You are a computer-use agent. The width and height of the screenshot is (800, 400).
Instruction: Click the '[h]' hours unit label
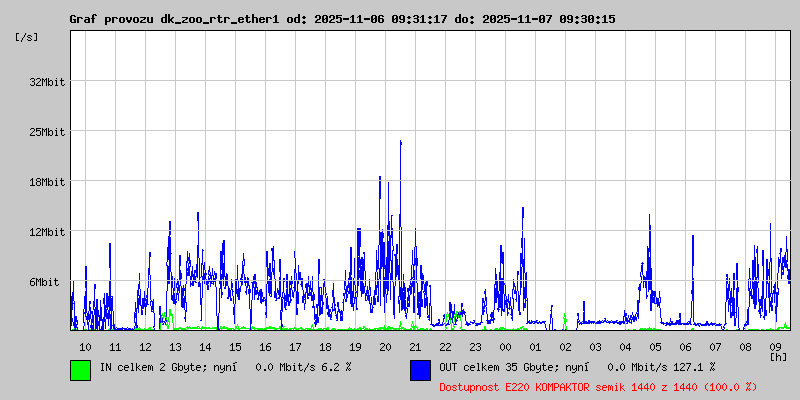point(777,356)
